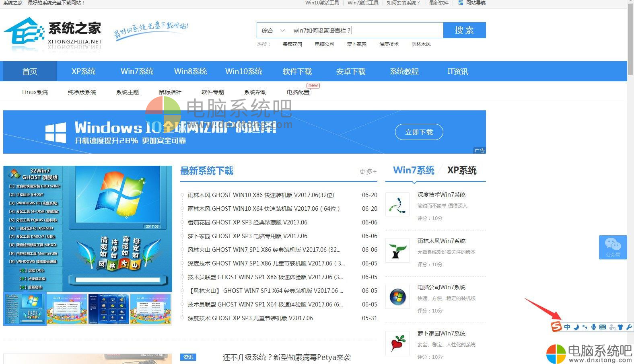Switch to the Win7系统 sidebar tab

coord(414,170)
